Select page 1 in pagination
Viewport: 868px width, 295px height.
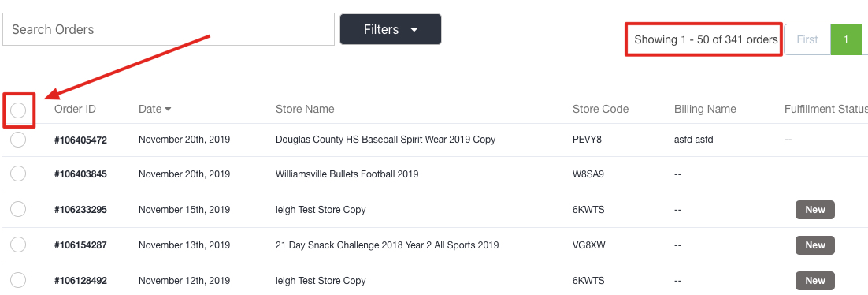click(x=846, y=39)
